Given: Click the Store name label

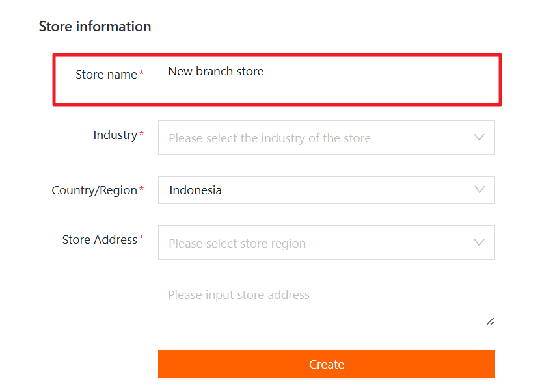Looking at the screenshot, I should [106, 75].
